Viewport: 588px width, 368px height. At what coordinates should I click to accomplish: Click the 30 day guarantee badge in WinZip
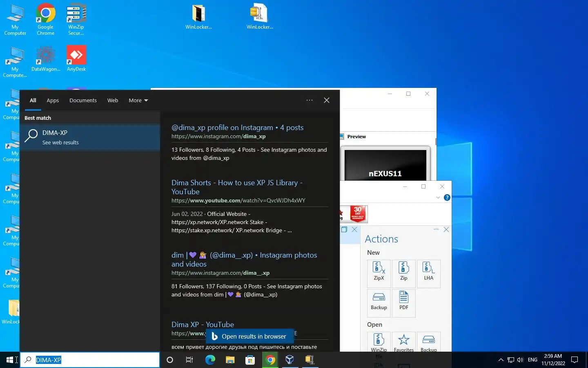pyautogui.click(x=358, y=213)
